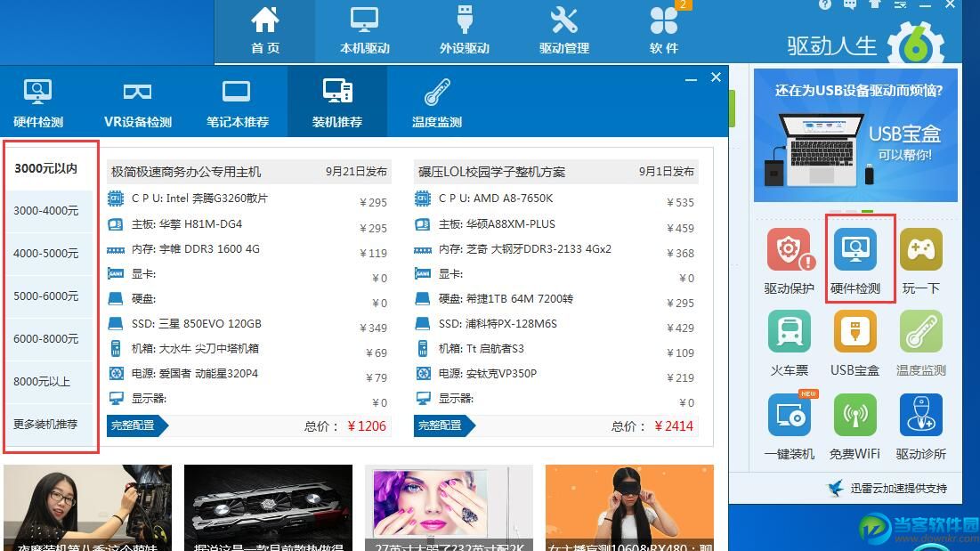Click 完整配置 for the ¥2414 build
Screen dimensions: 980x551
pyautogui.click(x=444, y=425)
